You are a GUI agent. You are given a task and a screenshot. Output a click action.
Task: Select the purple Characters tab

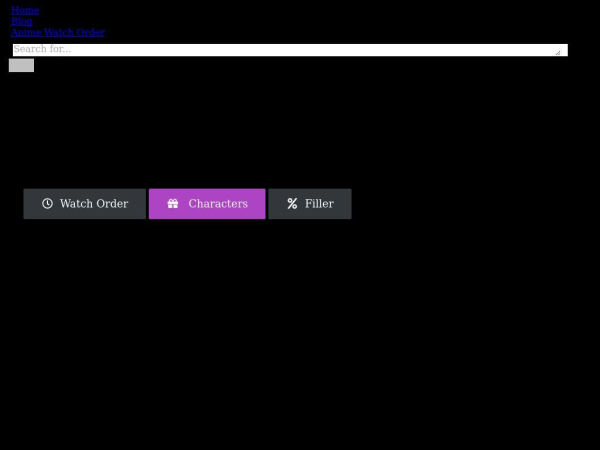click(x=207, y=204)
